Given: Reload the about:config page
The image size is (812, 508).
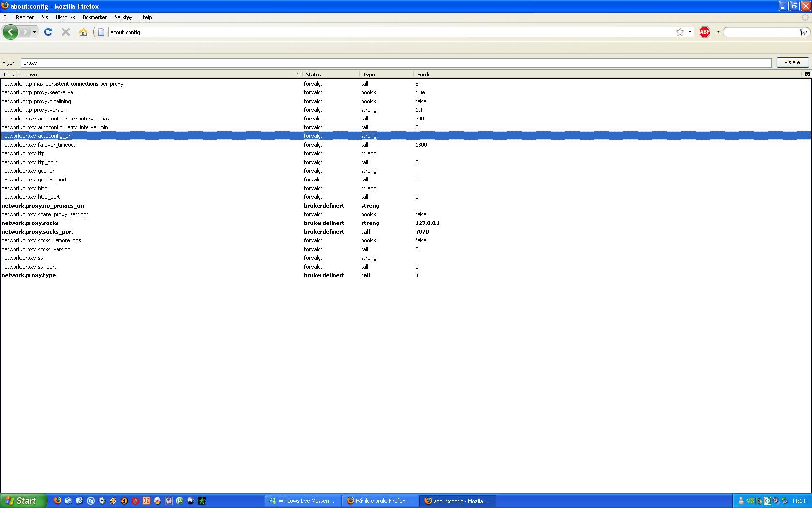Looking at the screenshot, I should click(x=48, y=32).
